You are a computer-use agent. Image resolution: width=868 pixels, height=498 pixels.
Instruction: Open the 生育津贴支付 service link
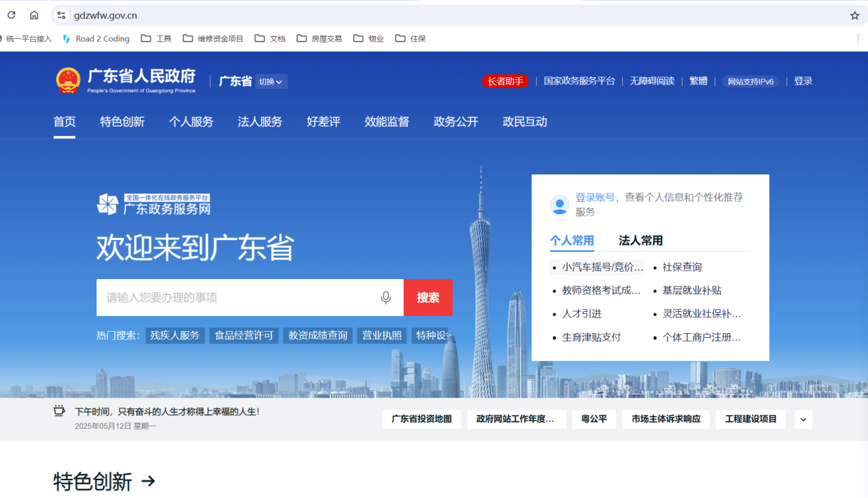(591, 337)
